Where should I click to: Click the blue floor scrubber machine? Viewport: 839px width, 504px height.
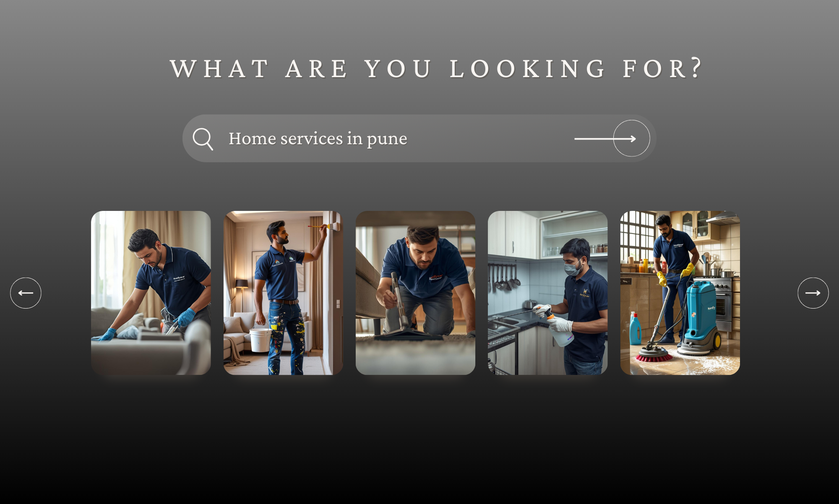(x=699, y=318)
